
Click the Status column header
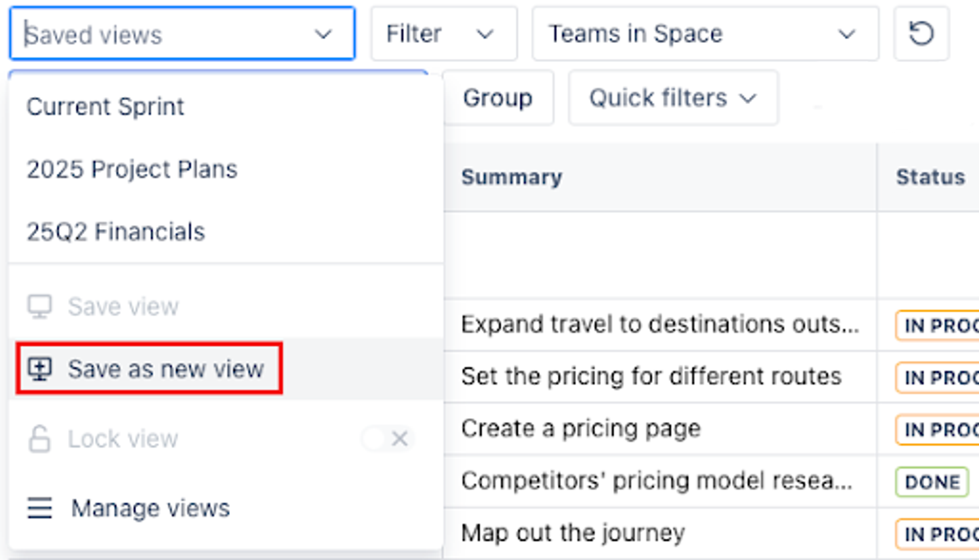pos(930,177)
